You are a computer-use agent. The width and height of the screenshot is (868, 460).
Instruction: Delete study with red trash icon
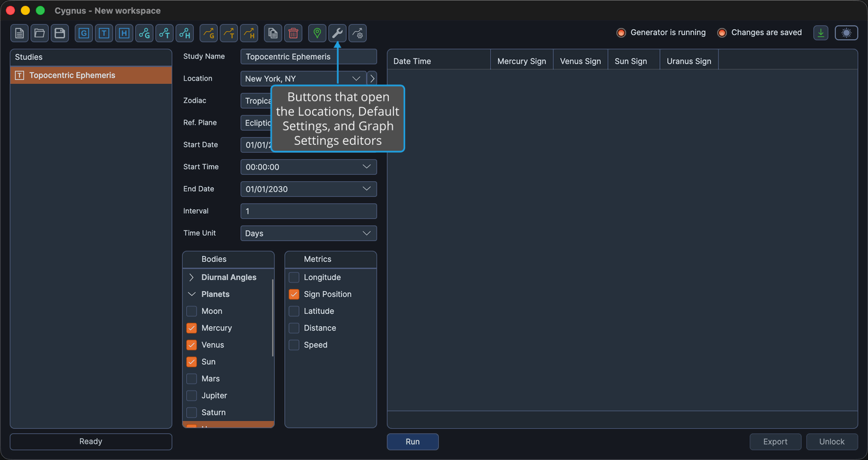coord(293,33)
